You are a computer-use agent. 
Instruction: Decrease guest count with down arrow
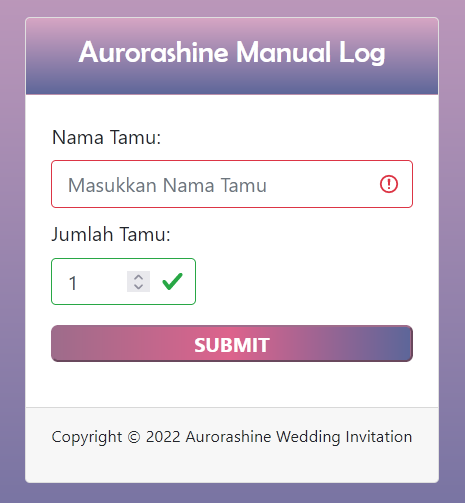point(138,286)
